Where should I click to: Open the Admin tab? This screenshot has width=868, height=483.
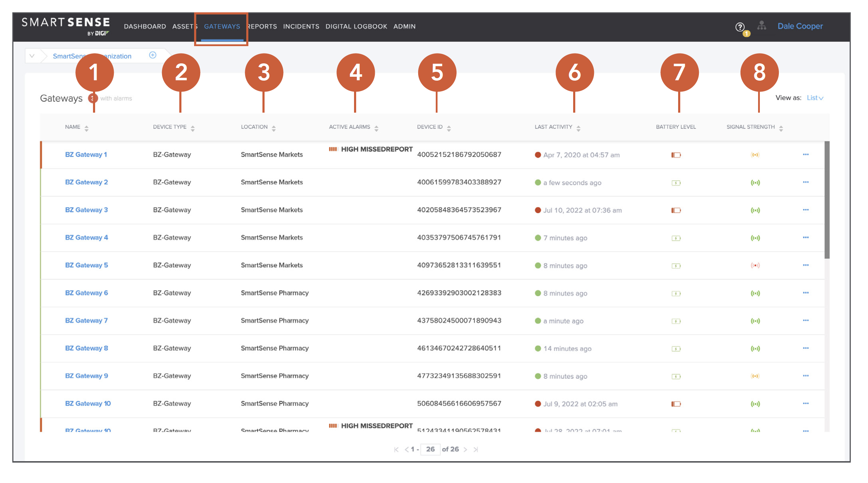(404, 26)
